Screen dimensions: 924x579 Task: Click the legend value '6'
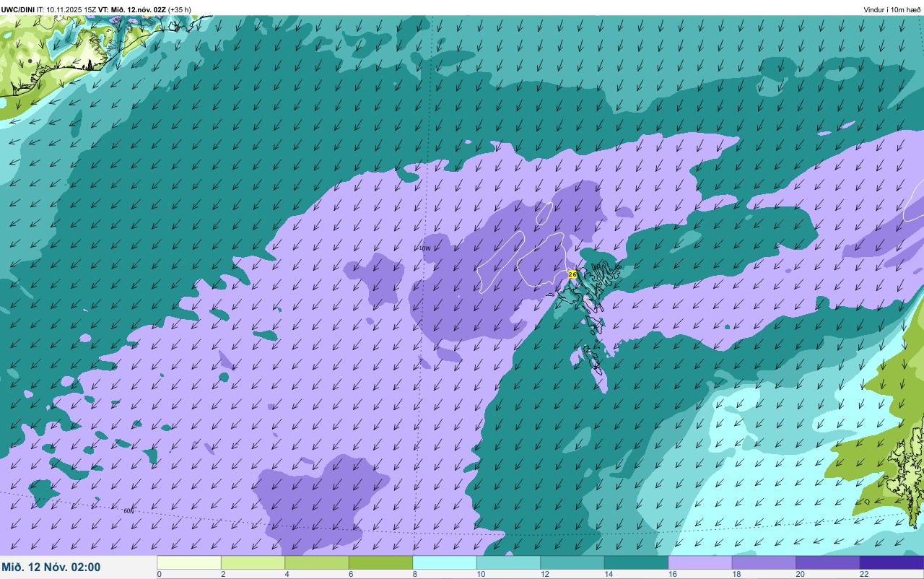(x=351, y=574)
